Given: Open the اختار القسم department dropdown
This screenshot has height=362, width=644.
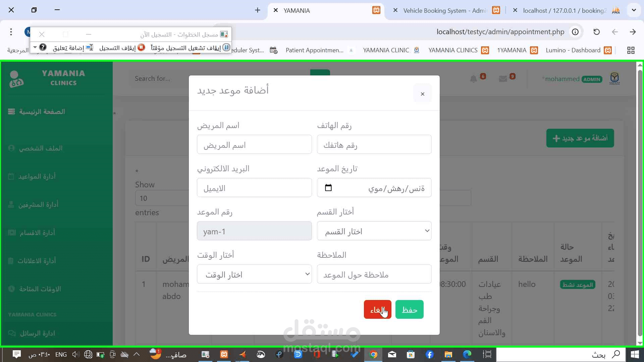Looking at the screenshot, I should point(374,231).
